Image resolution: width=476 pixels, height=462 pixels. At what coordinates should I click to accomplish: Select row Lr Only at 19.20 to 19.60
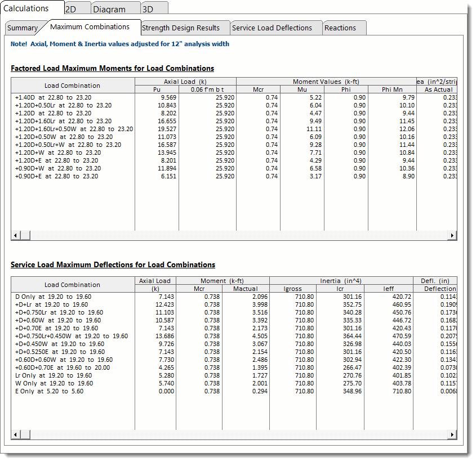pyautogui.click(x=234, y=375)
